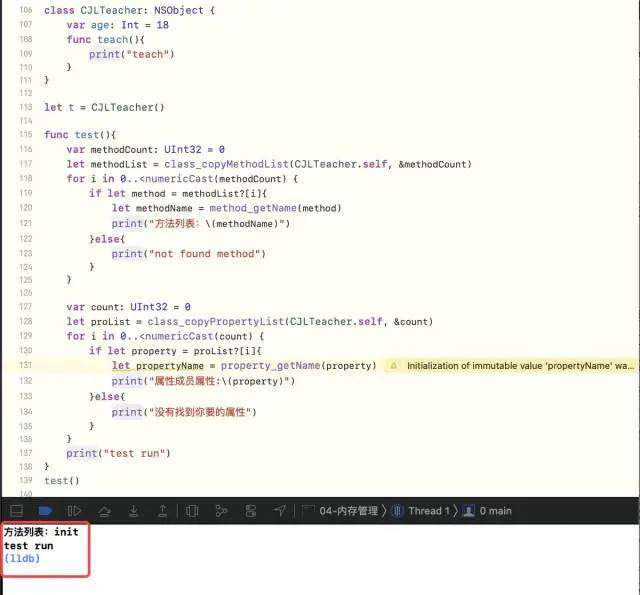Click 'class CJLTeacher: NSObject {' code line
Viewport: 640px width, 595px height.
129,10
